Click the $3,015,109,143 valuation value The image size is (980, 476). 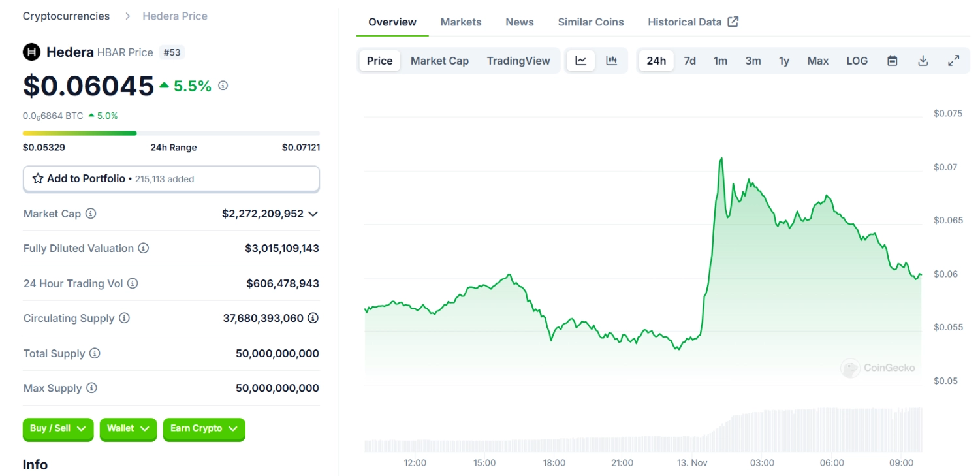[282, 248]
